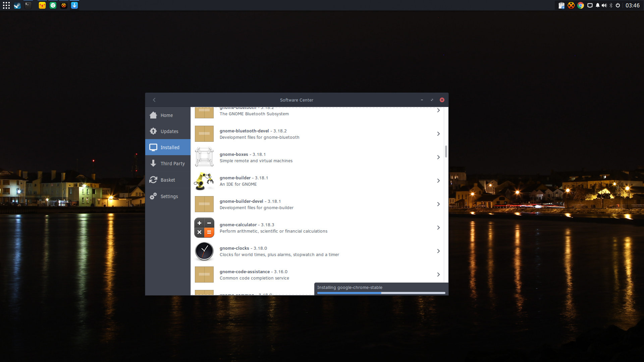This screenshot has height=362, width=644.
Task: Click the orange hexagon icon in system tray
Action: tap(571, 5)
